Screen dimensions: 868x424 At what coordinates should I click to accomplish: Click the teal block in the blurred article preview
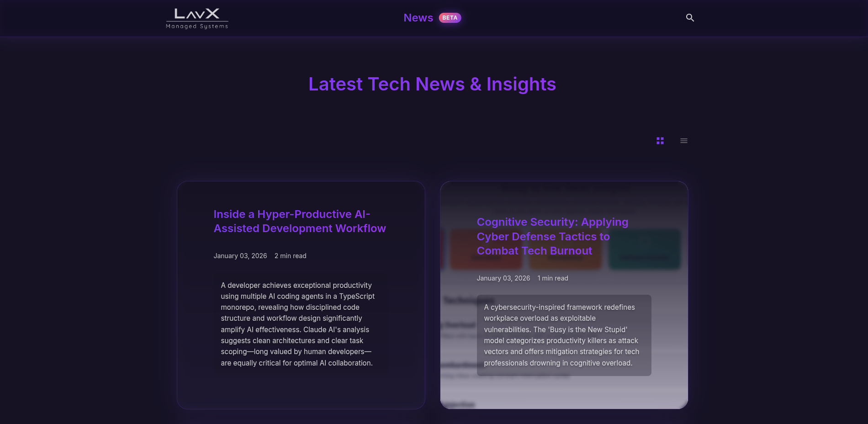point(644,249)
